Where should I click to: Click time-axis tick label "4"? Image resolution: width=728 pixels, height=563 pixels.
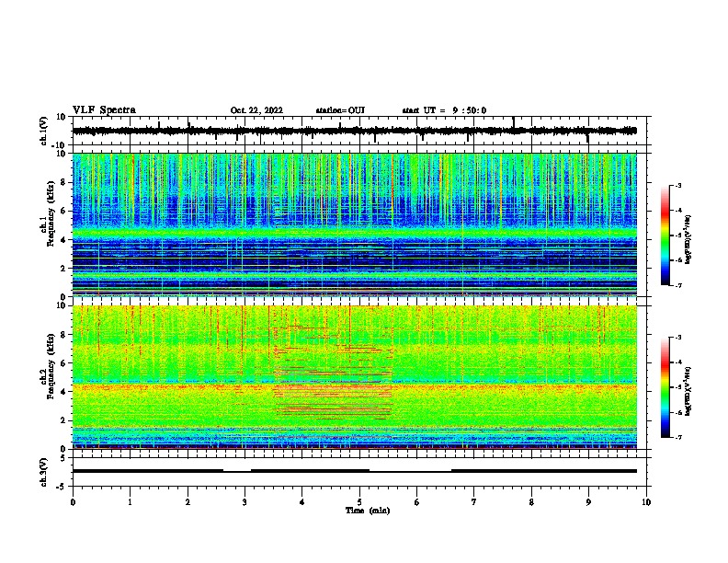pos(302,502)
